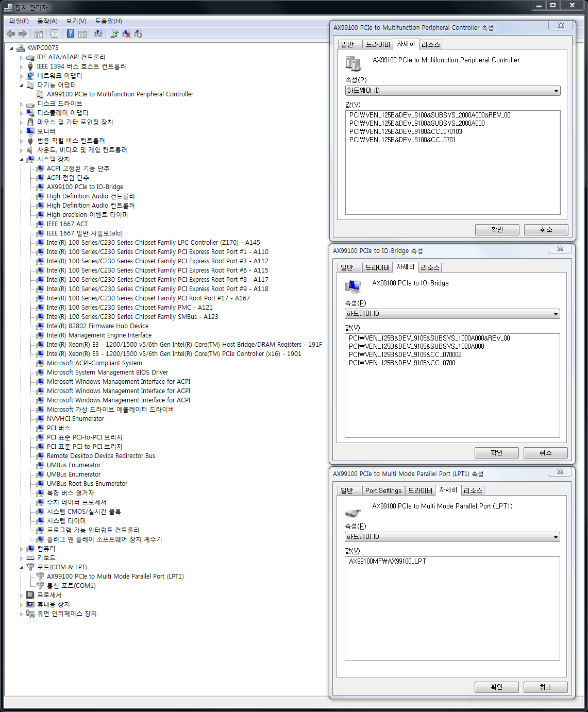Screen dimensions: 588x712
Task: Click the PCI 버스 device icon
Action: (x=40, y=428)
